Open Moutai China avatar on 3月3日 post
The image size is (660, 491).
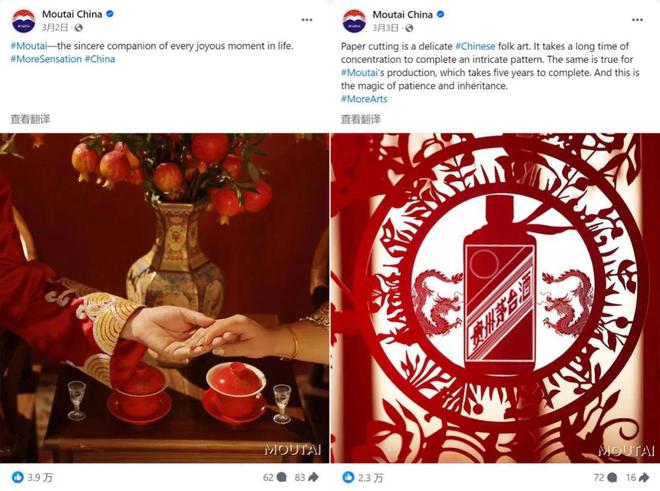353,20
